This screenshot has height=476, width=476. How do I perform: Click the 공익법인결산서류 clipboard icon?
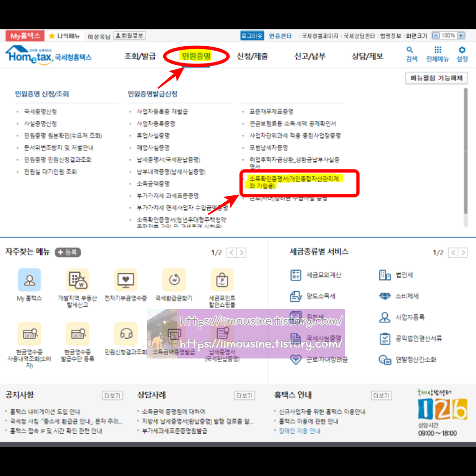385,339
